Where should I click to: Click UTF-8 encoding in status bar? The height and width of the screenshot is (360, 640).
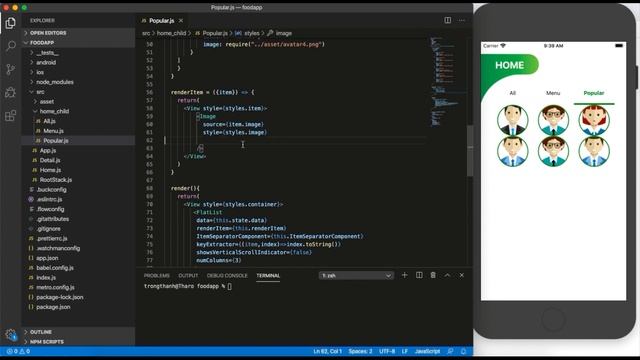point(387,351)
